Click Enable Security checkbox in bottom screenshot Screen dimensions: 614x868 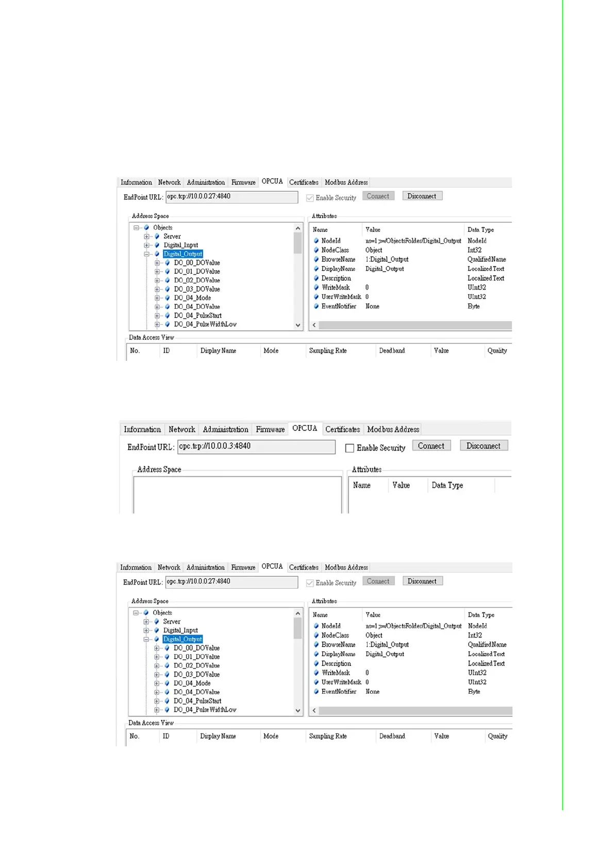(310, 583)
